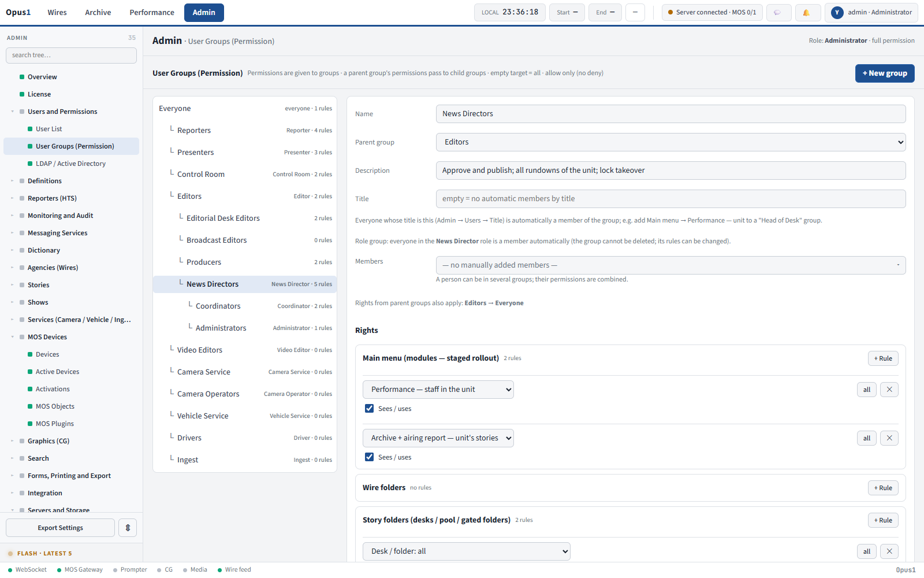This screenshot has width=924, height=578.
Task: Delete the Desk / folder: all rule
Action: click(889, 551)
